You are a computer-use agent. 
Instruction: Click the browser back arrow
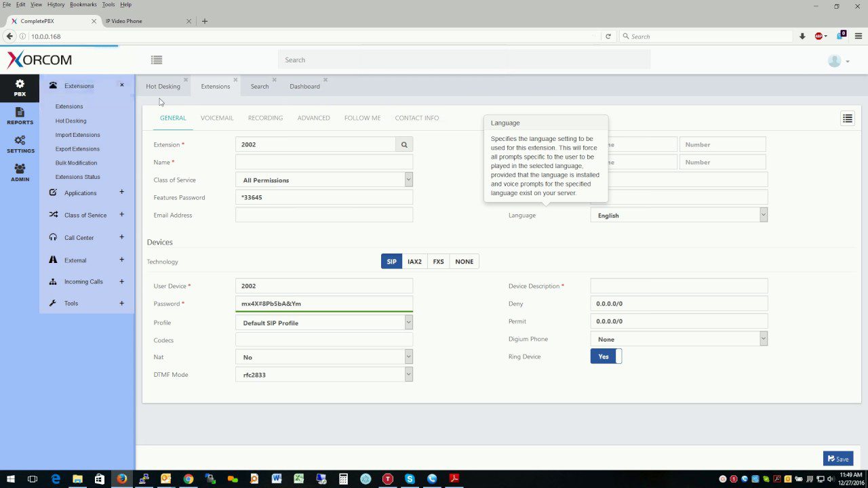point(9,37)
